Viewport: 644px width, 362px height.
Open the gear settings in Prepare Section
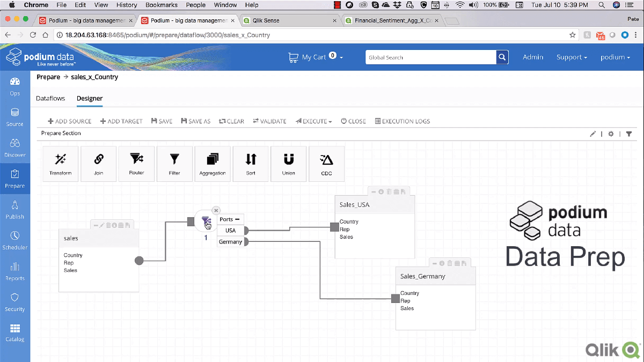click(611, 134)
